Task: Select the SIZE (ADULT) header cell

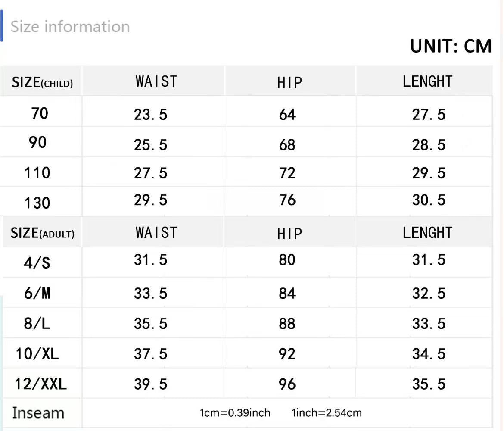Action: (42, 233)
